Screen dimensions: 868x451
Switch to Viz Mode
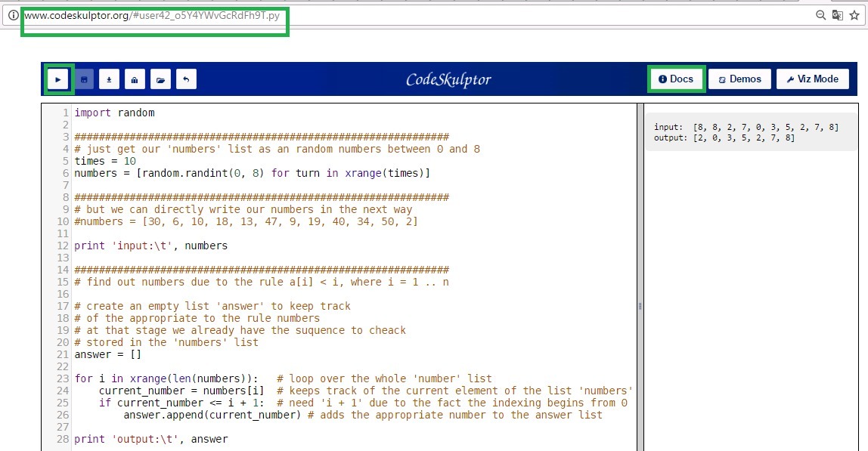(x=812, y=79)
